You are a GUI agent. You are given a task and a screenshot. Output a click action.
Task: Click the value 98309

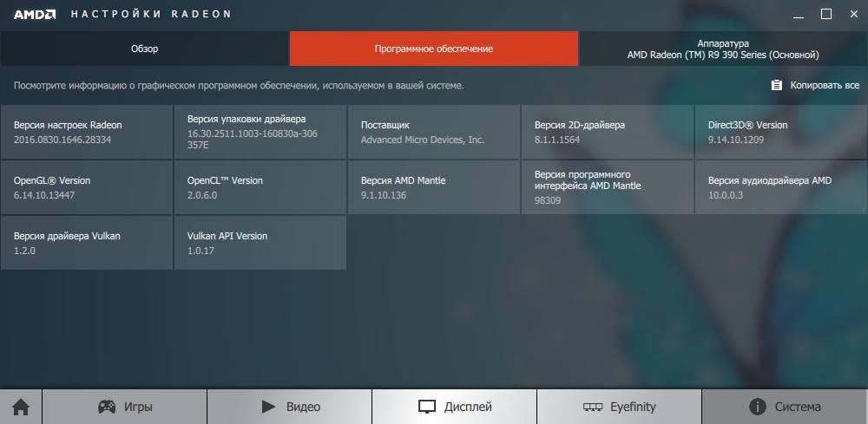[548, 200]
